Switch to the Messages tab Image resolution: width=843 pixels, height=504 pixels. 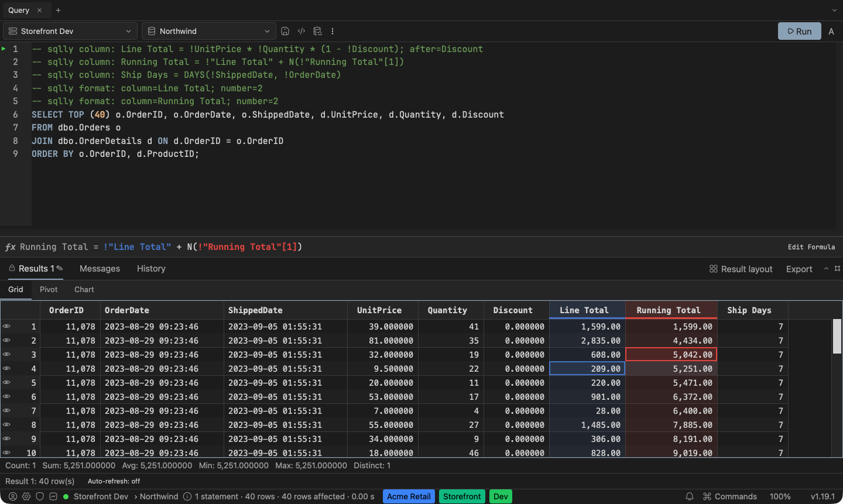(100, 268)
